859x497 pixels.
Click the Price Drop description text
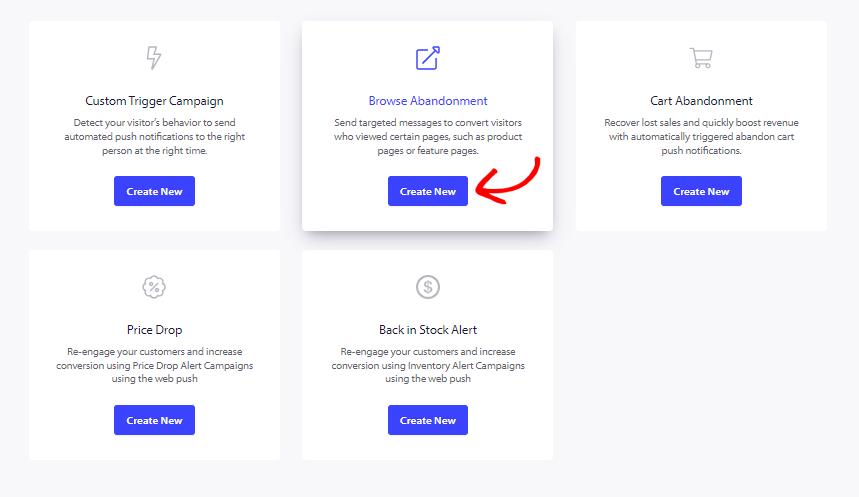point(154,365)
